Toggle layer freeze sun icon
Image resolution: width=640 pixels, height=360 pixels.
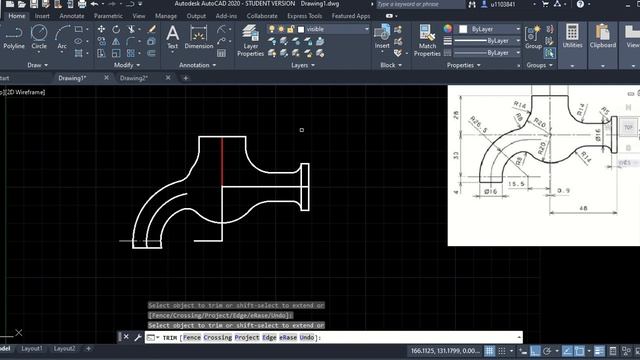pos(281,29)
